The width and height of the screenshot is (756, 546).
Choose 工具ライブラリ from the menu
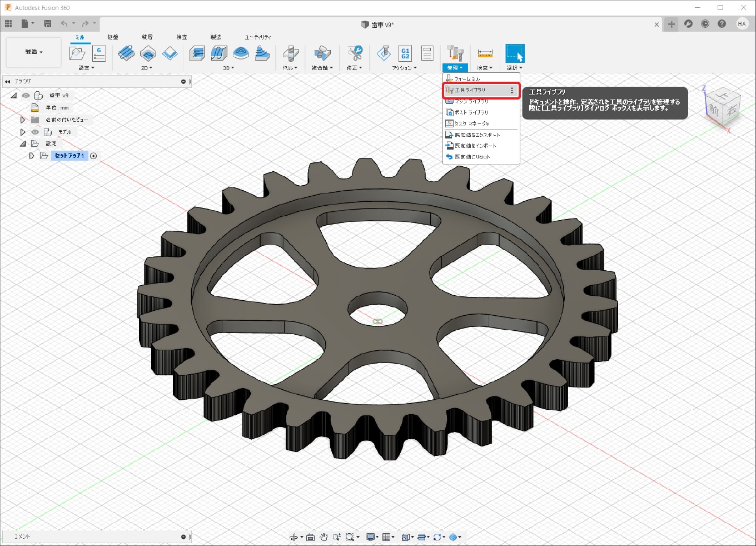coord(470,90)
